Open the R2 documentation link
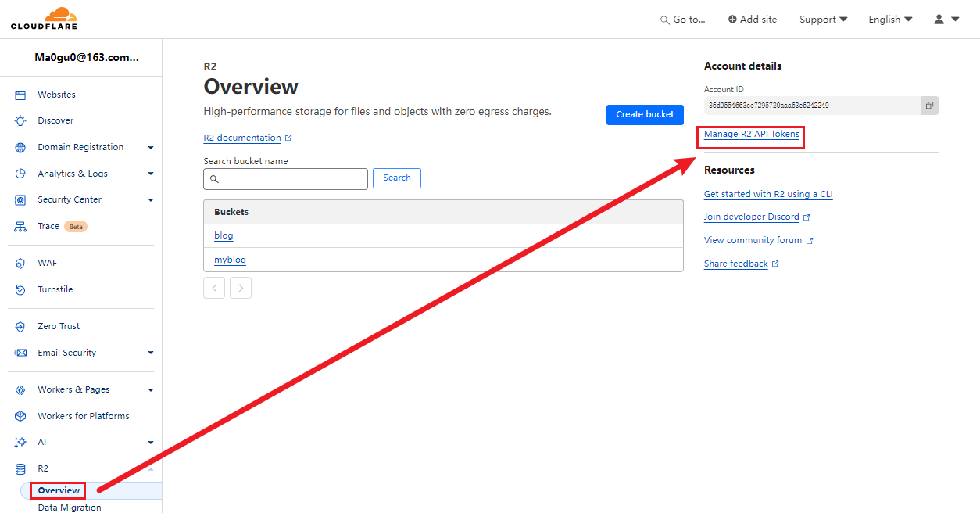This screenshot has height=513, width=980. click(x=242, y=138)
